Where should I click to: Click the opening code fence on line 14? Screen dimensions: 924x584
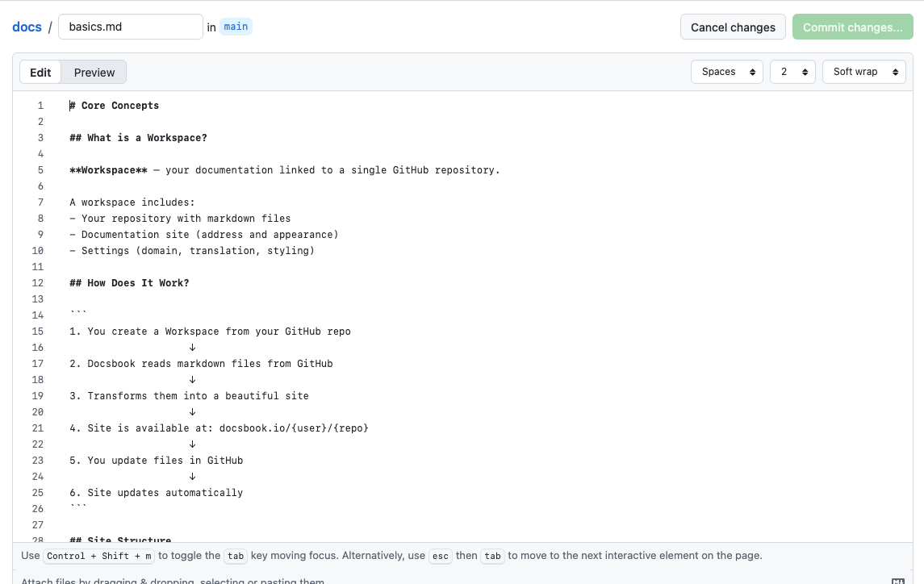[x=78, y=314]
